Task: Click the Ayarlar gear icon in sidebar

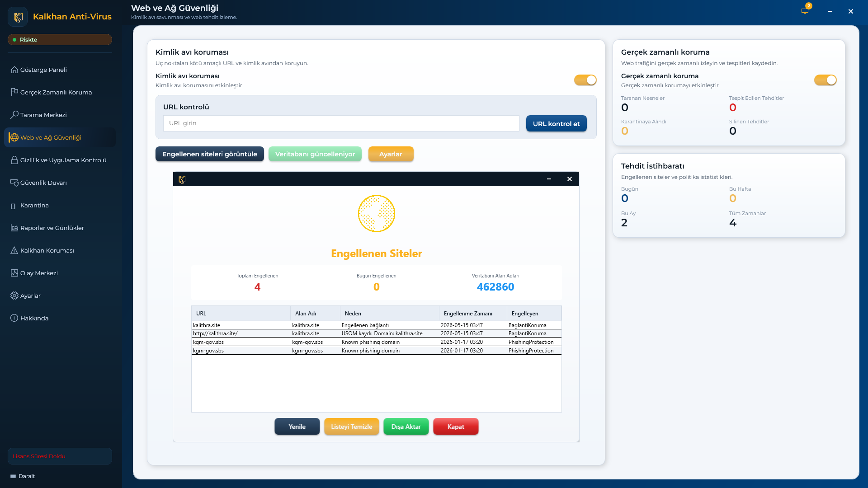Action: point(14,296)
